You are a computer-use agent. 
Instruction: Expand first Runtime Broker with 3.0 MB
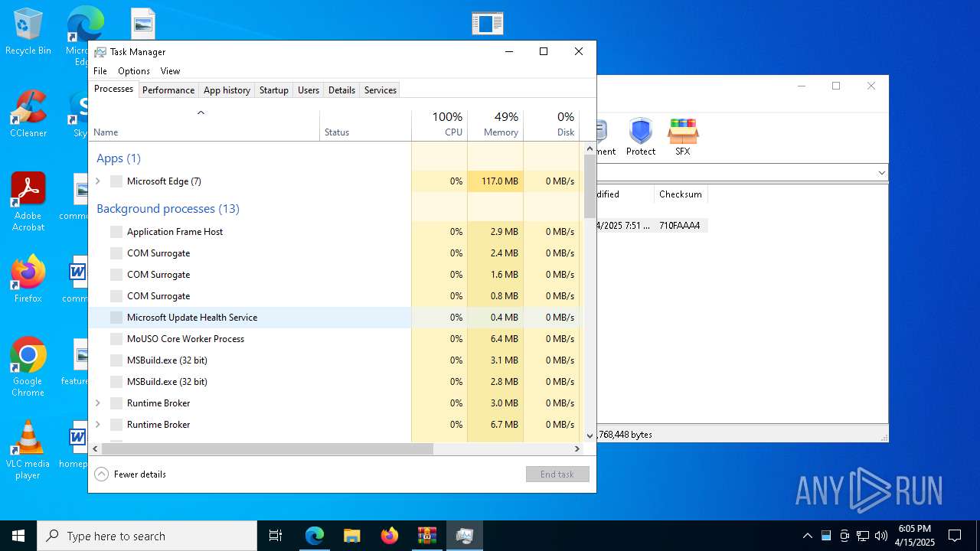(x=98, y=403)
